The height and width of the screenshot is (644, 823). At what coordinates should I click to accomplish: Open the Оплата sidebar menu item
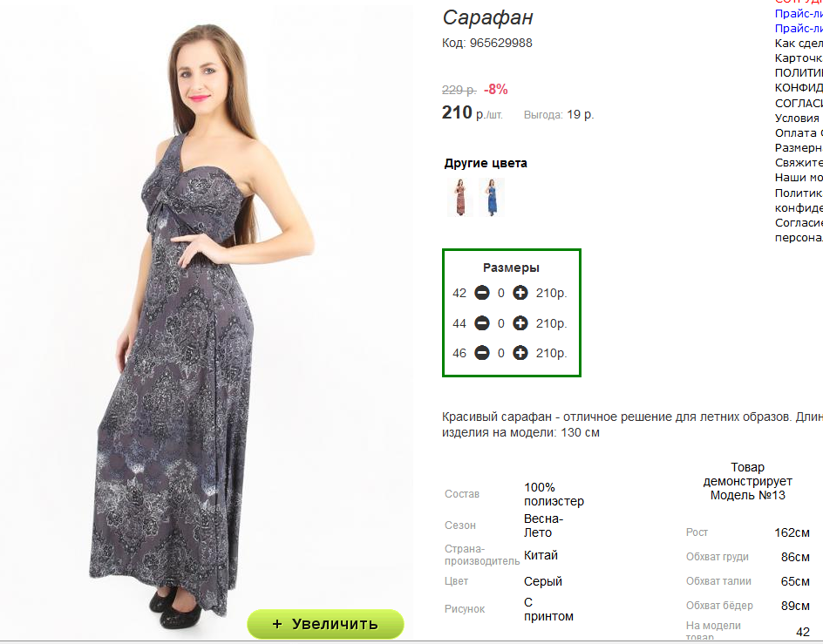[799, 132]
